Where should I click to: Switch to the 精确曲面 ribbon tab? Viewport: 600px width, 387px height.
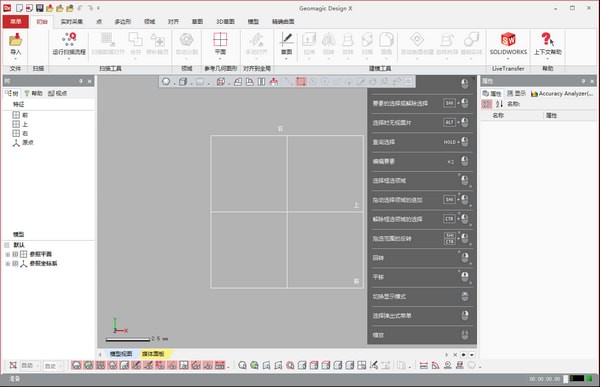point(283,22)
